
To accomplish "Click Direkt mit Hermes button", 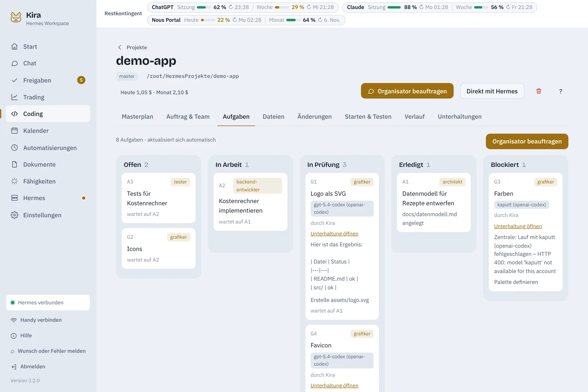I will (492, 91).
